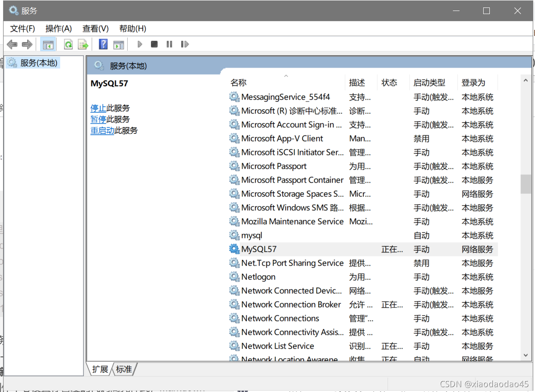The image size is (535, 392).
Task: Select Microsoft Windows SMS service row
Action: click(363, 208)
